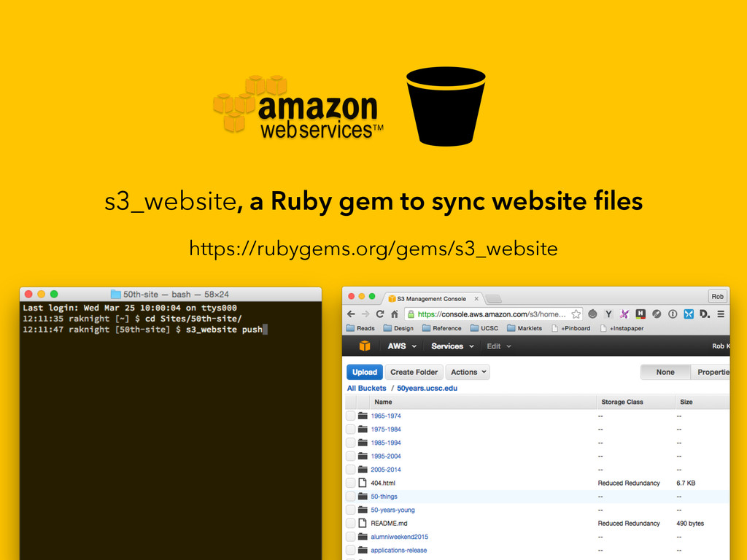Image resolution: width=747 pixels, height=560 pixels.
Task: Click the blue square extension icon
Action: click(x=689, y=314)
